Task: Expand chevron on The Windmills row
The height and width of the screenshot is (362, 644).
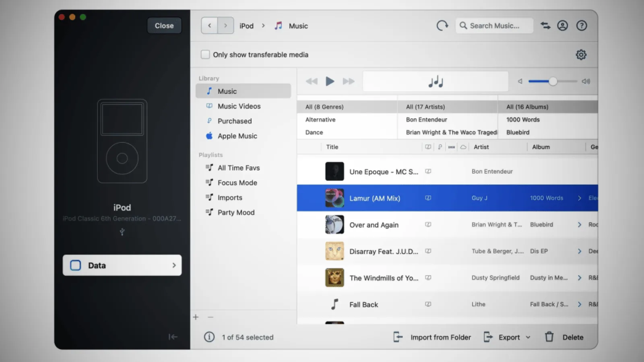Action: 580,278
